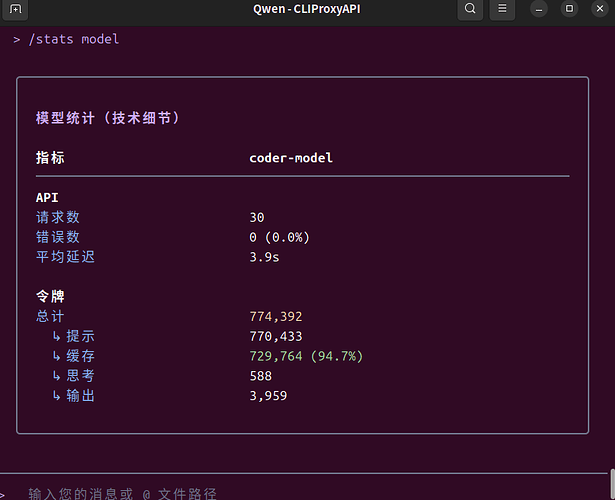Click the coder-model column header

click(x=291, y=158)
